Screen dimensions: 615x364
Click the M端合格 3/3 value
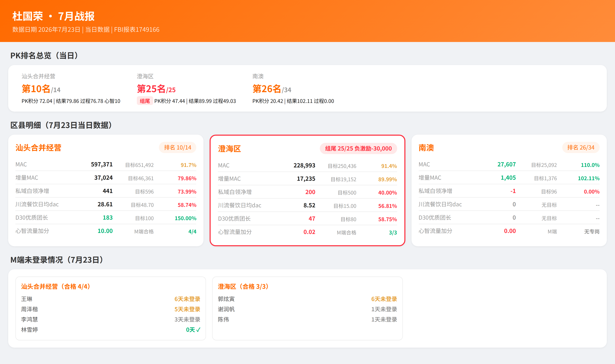(x=393, y=233)
